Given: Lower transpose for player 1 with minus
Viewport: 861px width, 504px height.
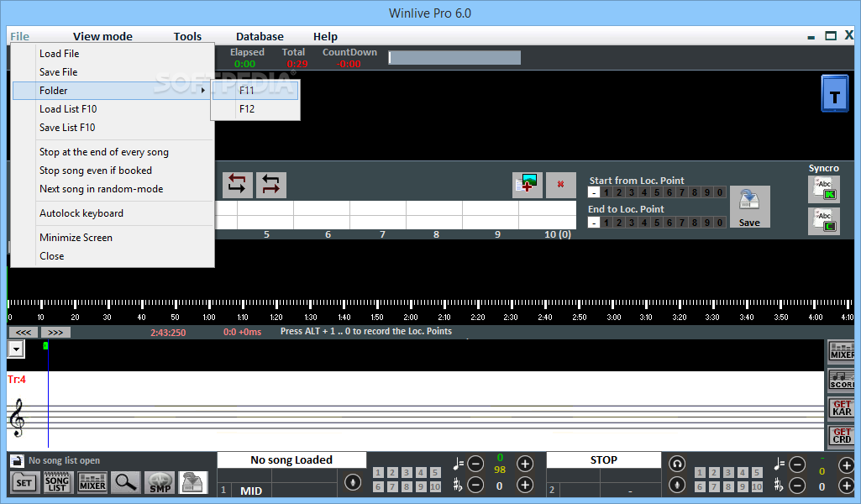Looking at the screenshot, I should (475, 485).
